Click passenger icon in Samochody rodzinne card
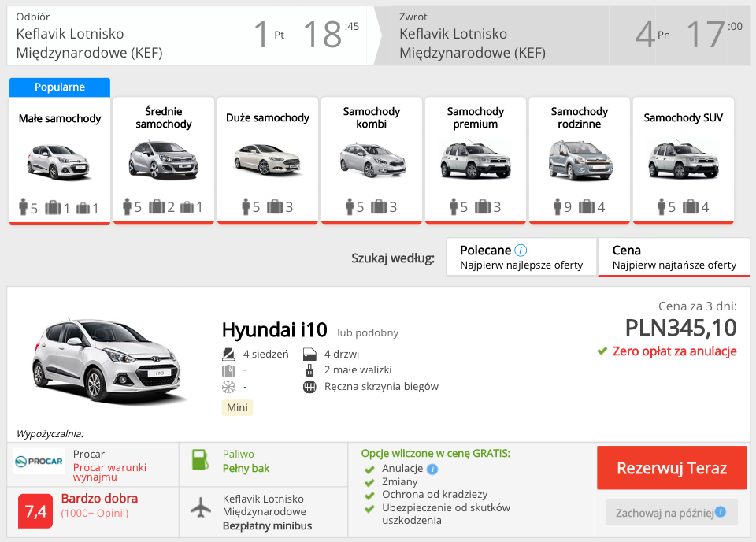Image resolution: width=756 pixels, height=542 pixels. point(558,206)
